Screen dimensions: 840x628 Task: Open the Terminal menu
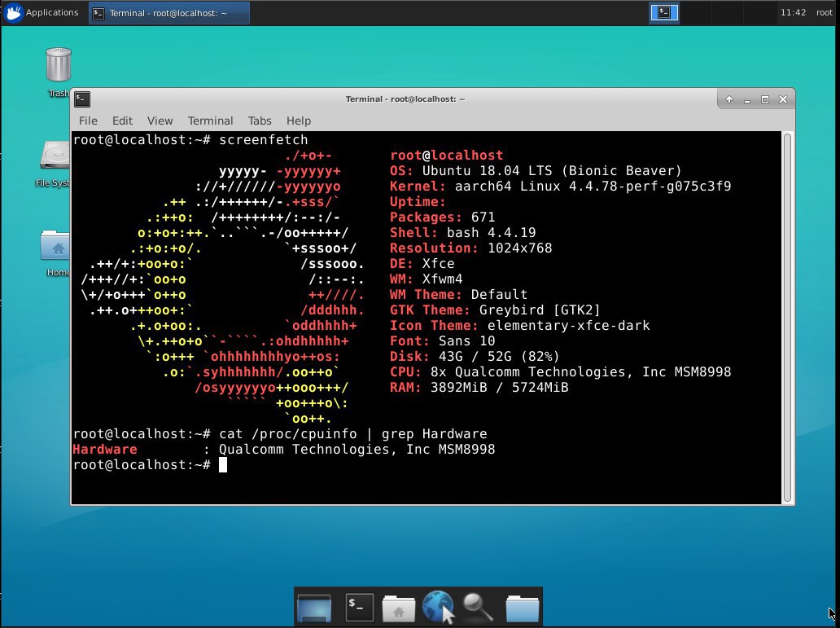(x=210, y=121)
